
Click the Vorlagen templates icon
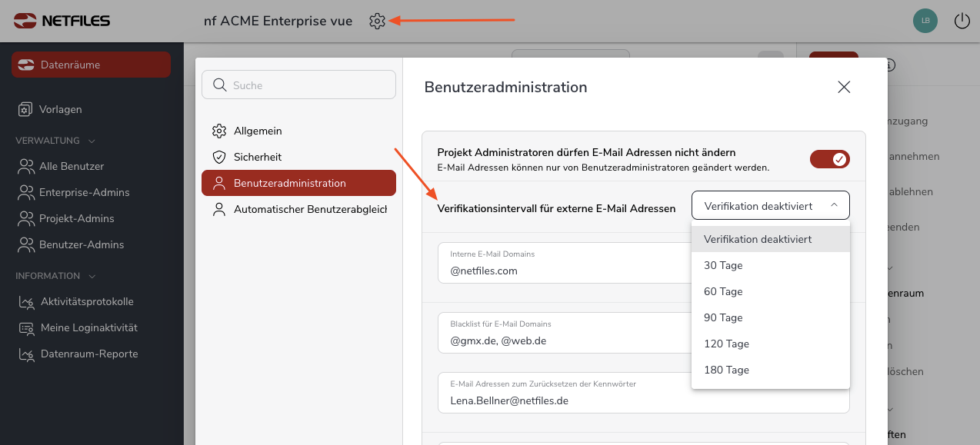(x=26, y=109)
